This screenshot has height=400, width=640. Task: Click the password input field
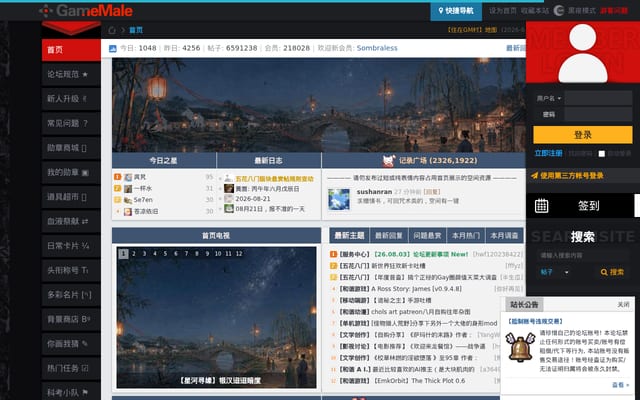(x=598, y=114)
